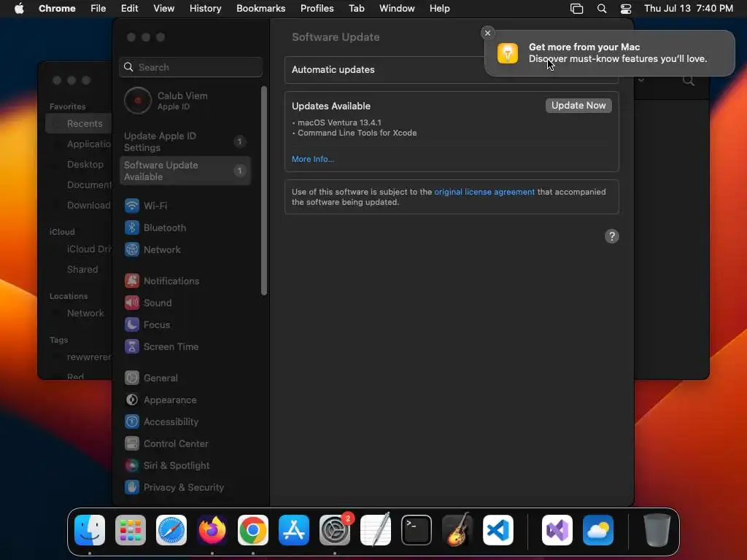Select Recents in the Finder window sidebar

pos(79,123)
